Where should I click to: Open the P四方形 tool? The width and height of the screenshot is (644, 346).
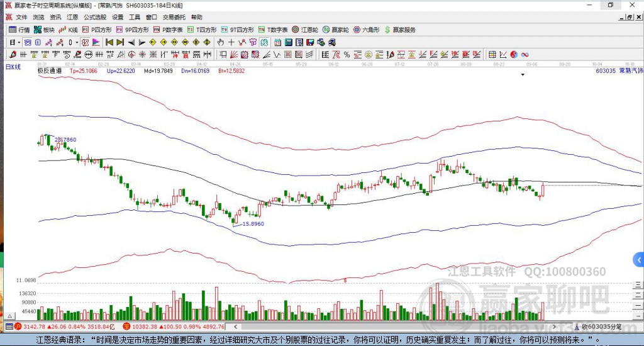tap(97, 30)
